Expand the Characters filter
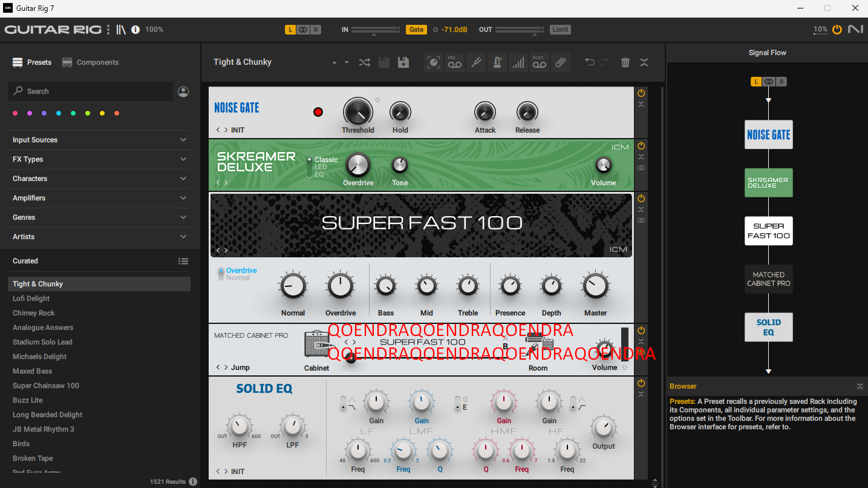Viewport: 868px width, 488px height. point(100,179)
